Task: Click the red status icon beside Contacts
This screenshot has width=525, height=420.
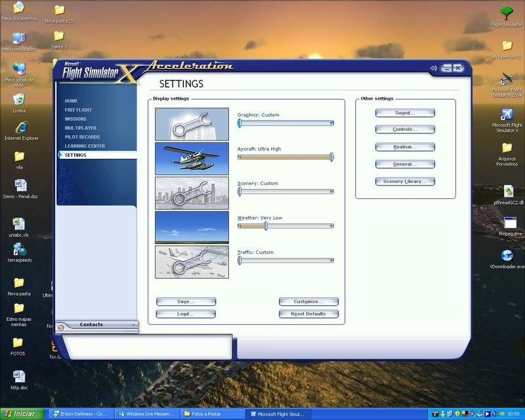Action: [x=61, y=328]
